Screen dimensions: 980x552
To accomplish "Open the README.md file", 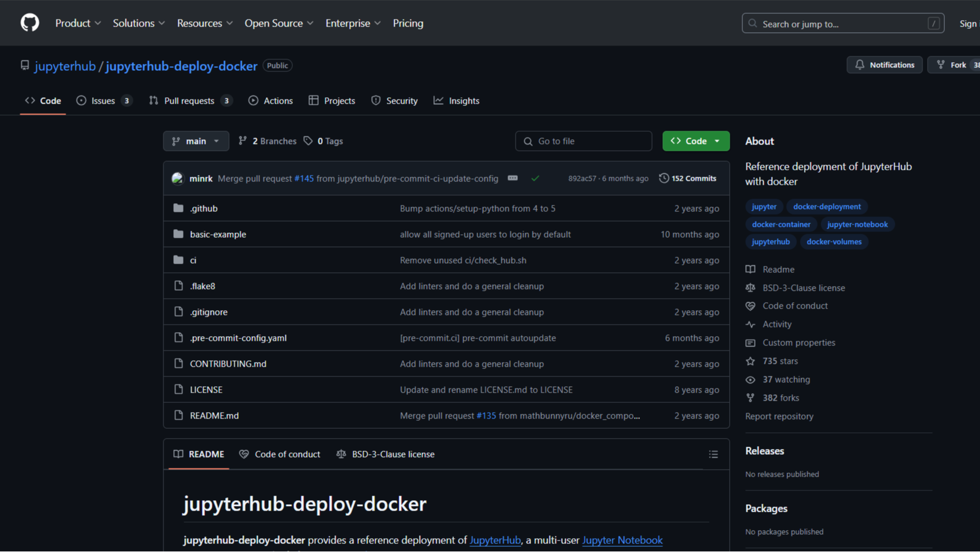I will [214, 416].
